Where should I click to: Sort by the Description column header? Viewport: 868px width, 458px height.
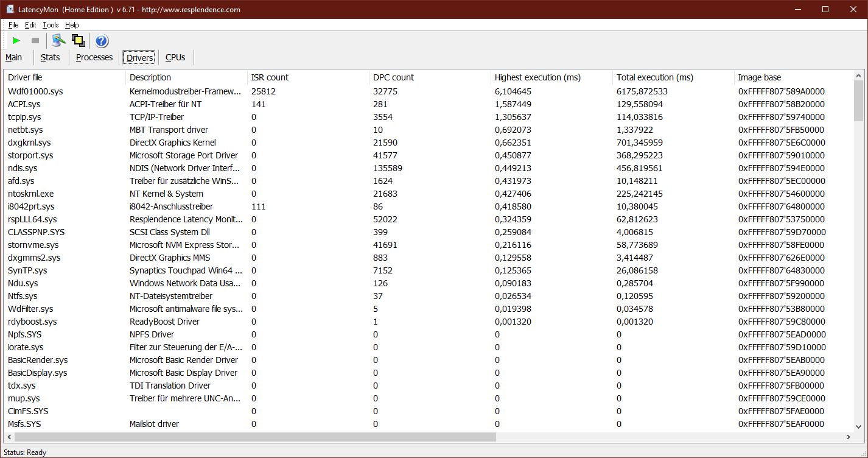(186, 77)
